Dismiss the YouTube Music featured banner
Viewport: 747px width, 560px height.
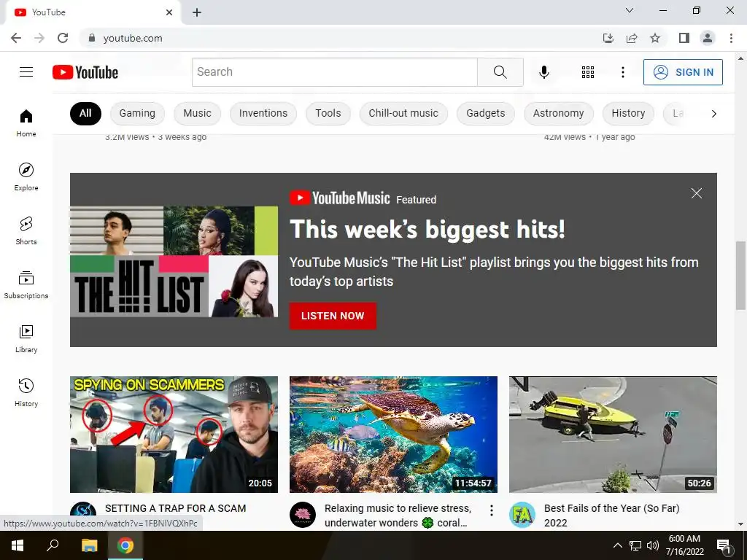pyautogui.click(x=697, y=193)
